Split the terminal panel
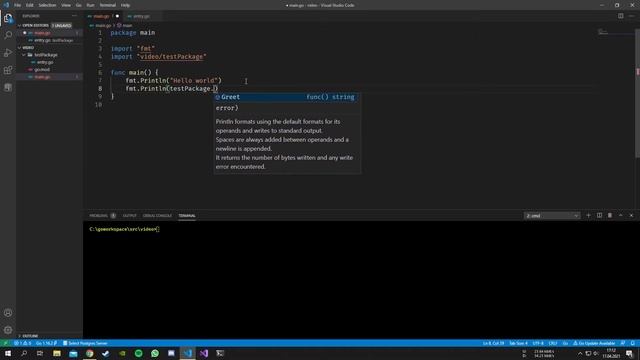The image size is (640, 360). click(599, 216)
